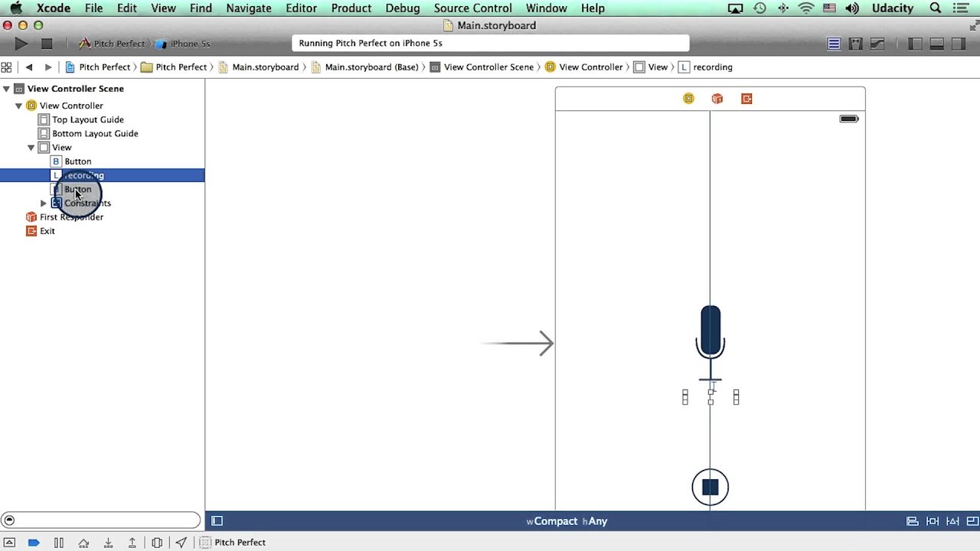This screenshot has height=551, width=980.
Task: Toggle the Utilities panel
Action: 958,44
